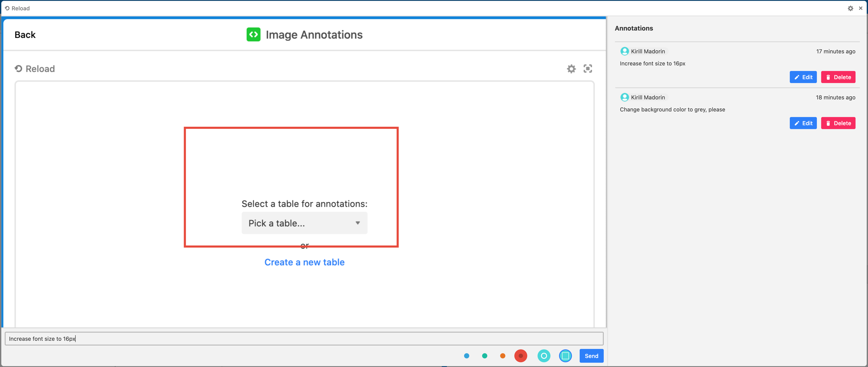868x367 pixels.
Task: Click the "Create a new table" link
Action: (x=304, y=262)
